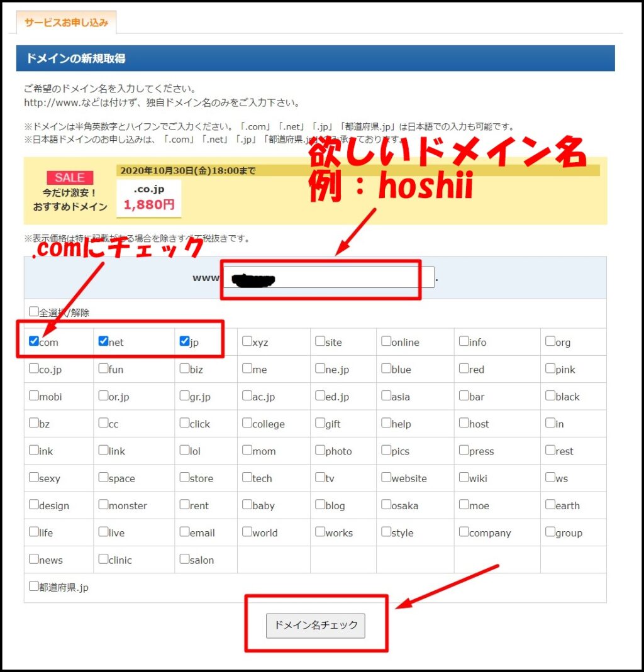
Task: Tick the org domain checkbox
Action: [x=550, y=341]
